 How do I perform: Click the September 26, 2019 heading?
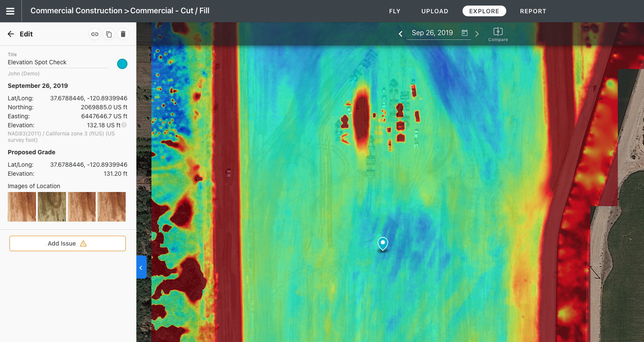[38, 86]
